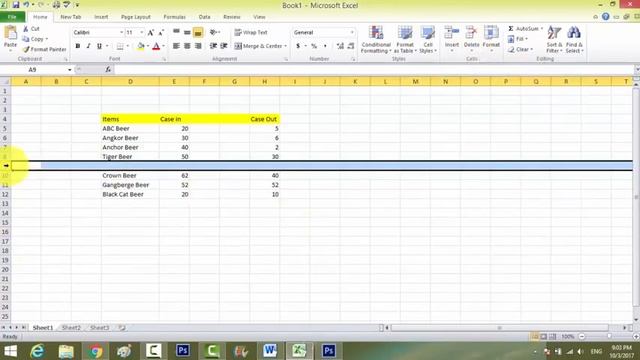Increase indent in the cell

pyautogui.click(x=224, y=46)
